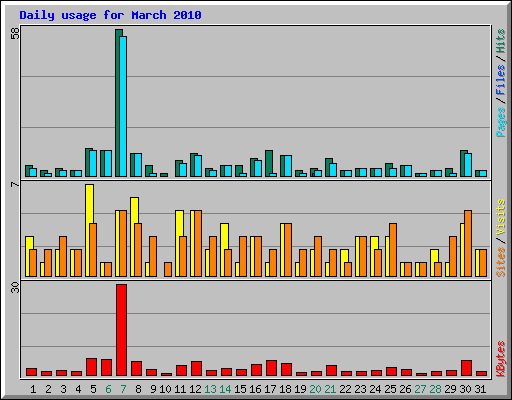Click the "Daily usage for March 2010" title
The image size is (512, 400).
(110, 15)
